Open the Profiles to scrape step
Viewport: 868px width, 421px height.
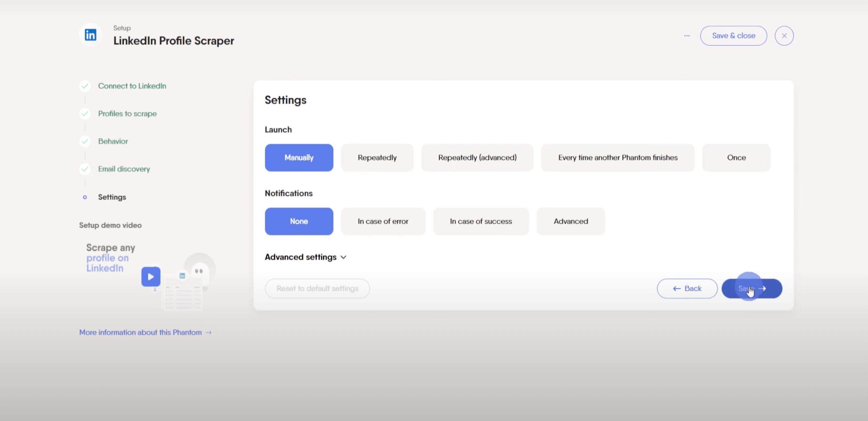(x=127, y=113)
